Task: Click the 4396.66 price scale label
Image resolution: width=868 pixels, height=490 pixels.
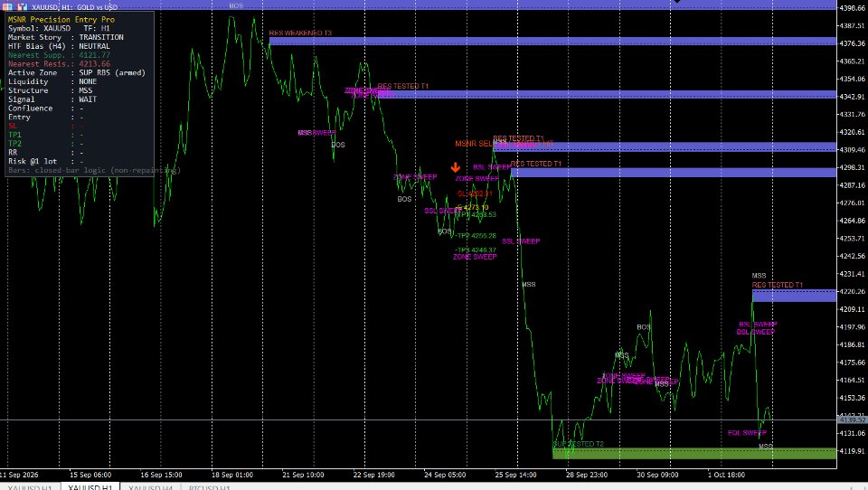Action: click(x=853, y=8)
